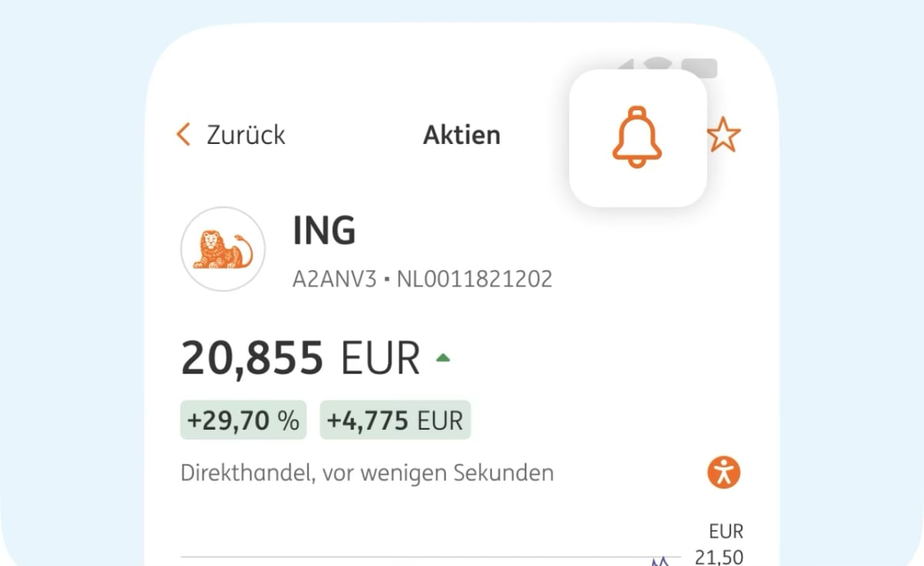This screenshot has height=566, width=924.
Task: Click the current price 20,855
Action: 253,358
